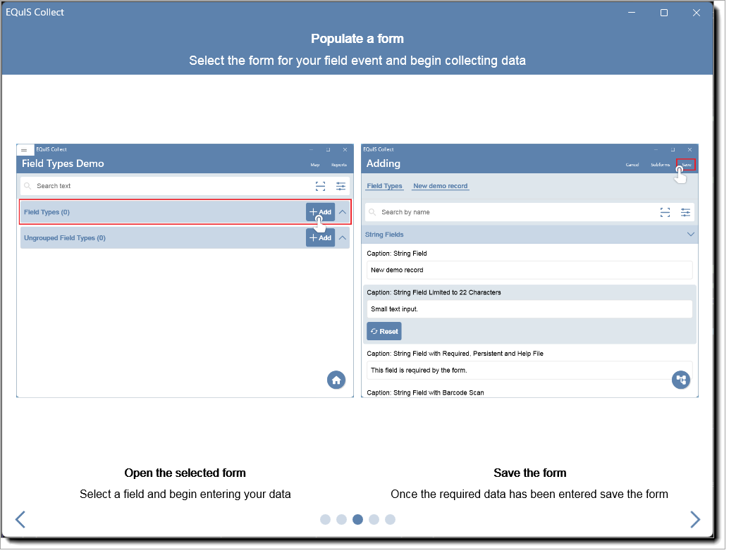This screenshot has height=560, width=736.
Task: Click the Search by name field
Action: (x=529, y=213)
